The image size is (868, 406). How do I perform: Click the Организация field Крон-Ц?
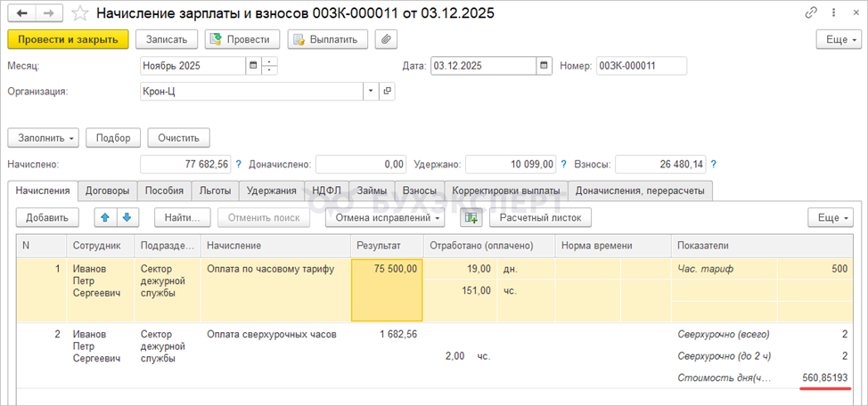[x=252, y=92]
